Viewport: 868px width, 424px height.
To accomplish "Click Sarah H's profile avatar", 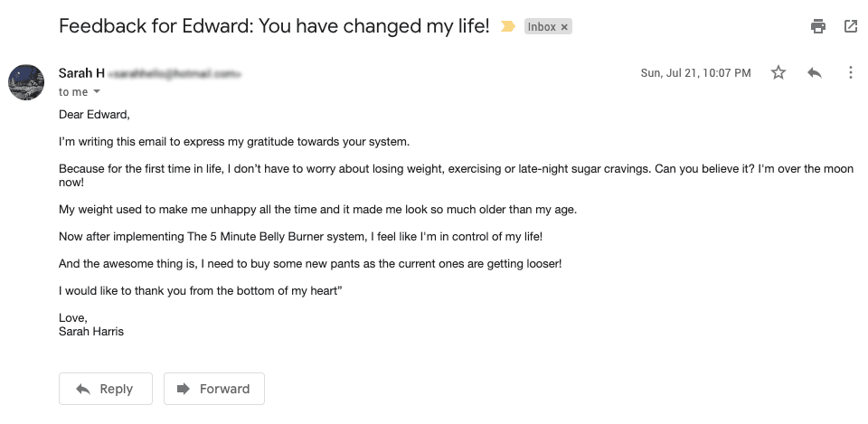I will [x=27, y=82].
